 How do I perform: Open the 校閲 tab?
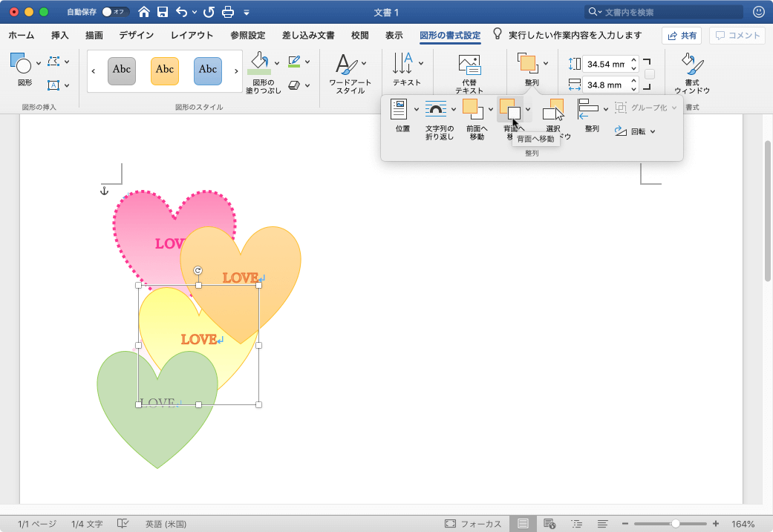point(360,35)
